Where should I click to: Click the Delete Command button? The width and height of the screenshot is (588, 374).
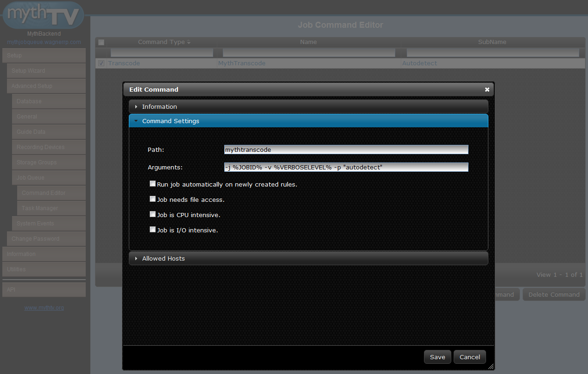pyautogui.click(x=554, y=294)
